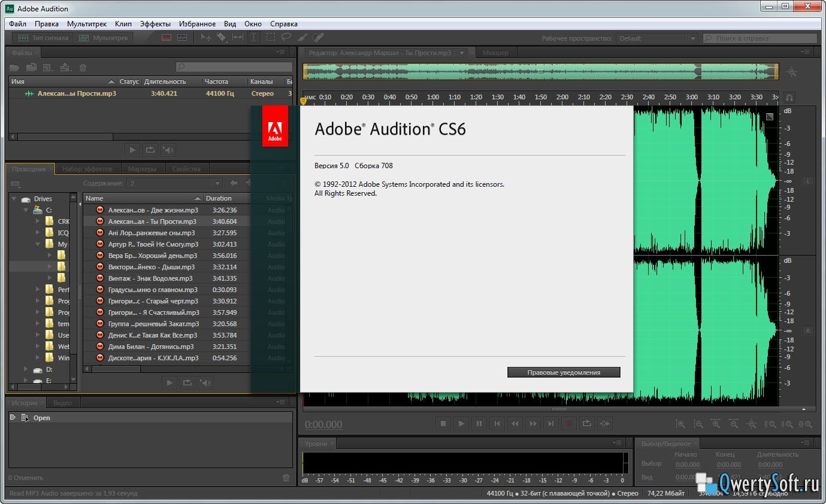Show the spectral pitch display
Image resolution: width=826 pixels, height=504 pixels.
click(x=181, y=38)
